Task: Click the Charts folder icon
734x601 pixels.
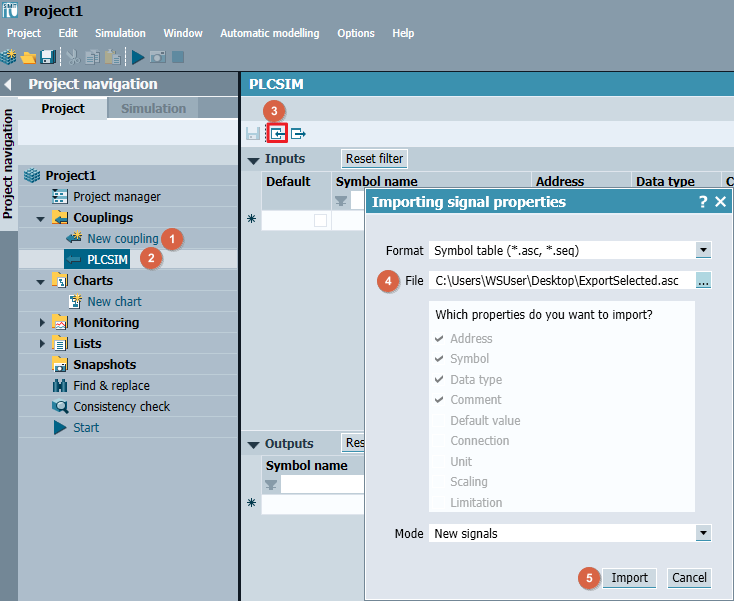Action: (x=60, y=280)
